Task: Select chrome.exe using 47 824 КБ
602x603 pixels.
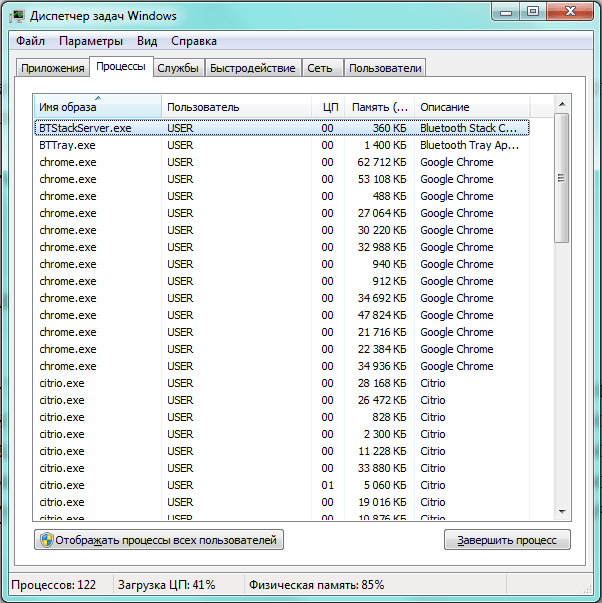Action: point(282,315)
